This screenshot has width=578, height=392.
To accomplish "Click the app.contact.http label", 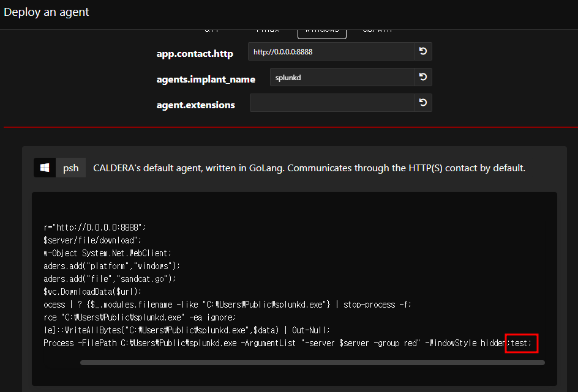I will [195, 54].
